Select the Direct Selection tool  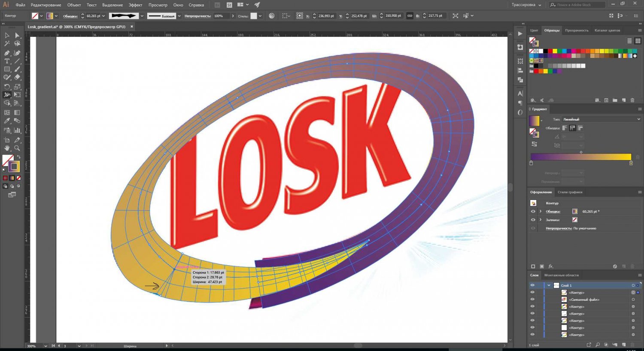coord(17,36)
